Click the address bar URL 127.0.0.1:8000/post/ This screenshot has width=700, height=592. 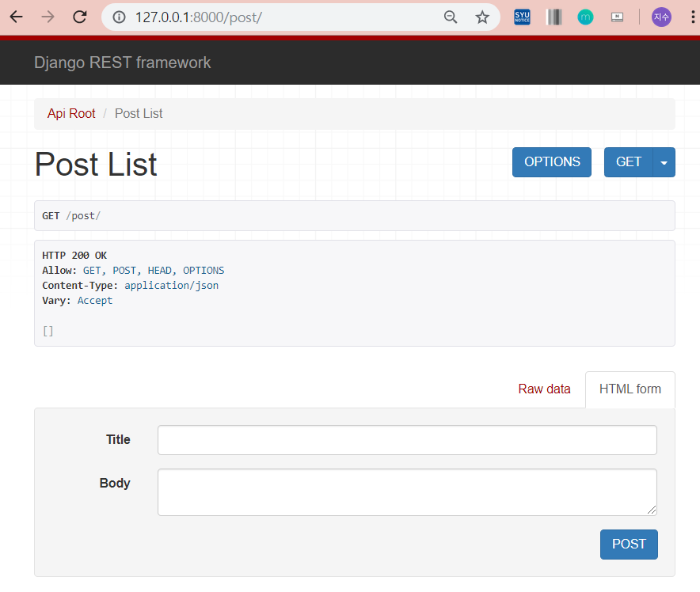199,17
